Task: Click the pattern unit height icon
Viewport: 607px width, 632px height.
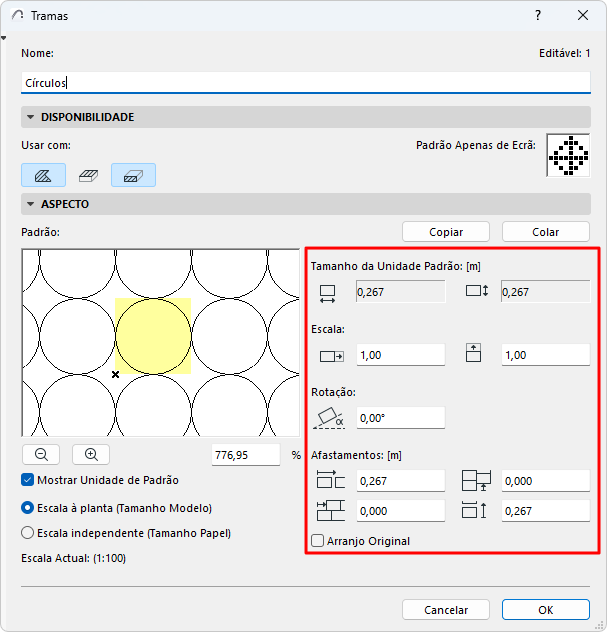Action: click(x=477, y=291)
